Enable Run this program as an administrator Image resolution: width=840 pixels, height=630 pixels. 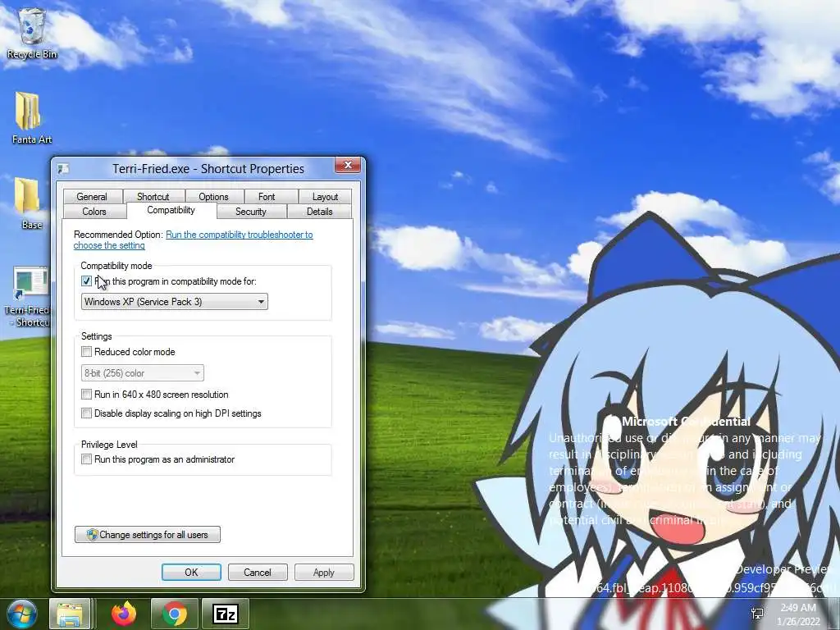tap(86, 459)
